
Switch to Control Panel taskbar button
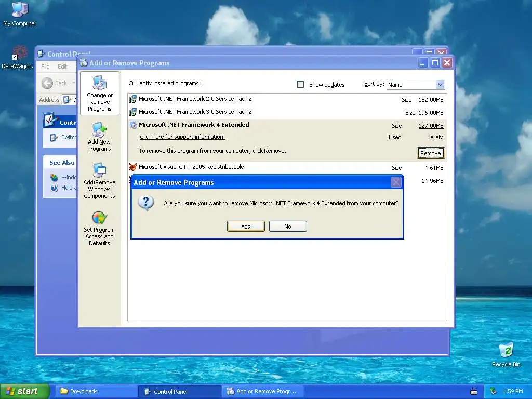[x=179, y=392]
